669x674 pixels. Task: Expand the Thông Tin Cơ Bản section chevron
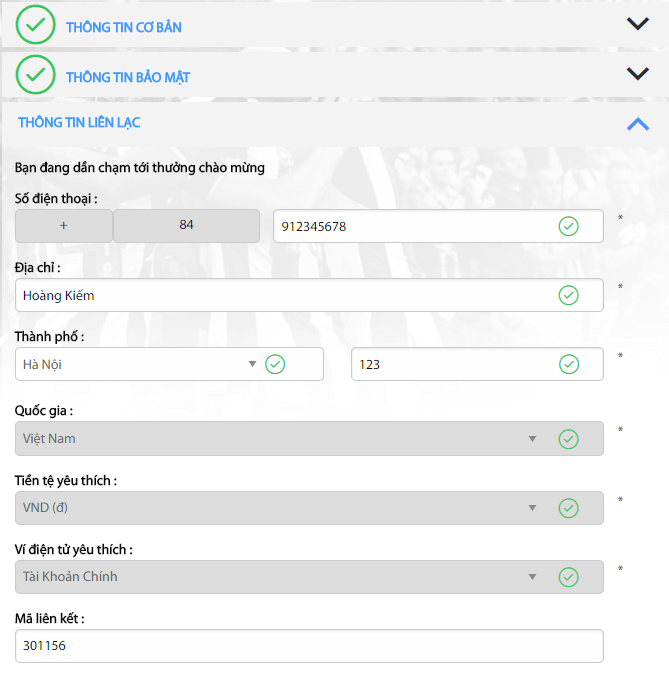pos(637,25)
